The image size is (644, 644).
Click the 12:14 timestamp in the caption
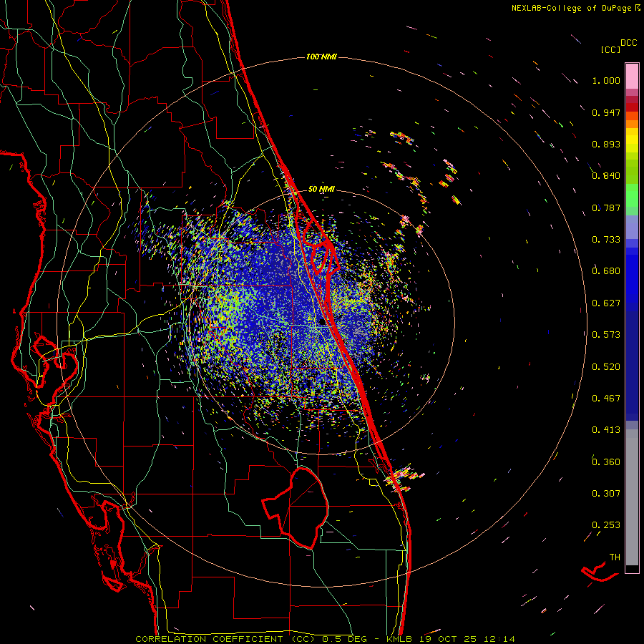pos(499,639)
